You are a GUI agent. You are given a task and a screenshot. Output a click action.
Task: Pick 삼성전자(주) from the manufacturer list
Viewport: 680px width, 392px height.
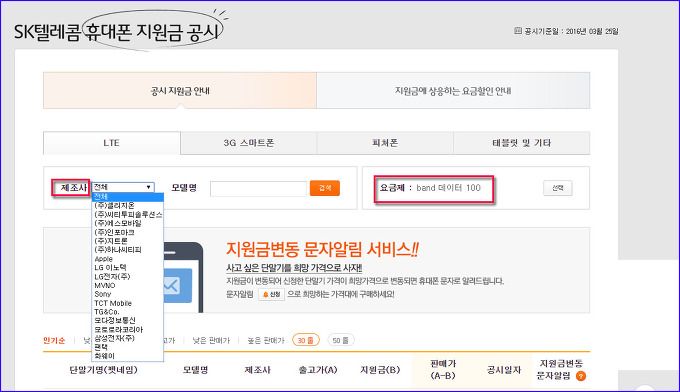coord(128,338)
